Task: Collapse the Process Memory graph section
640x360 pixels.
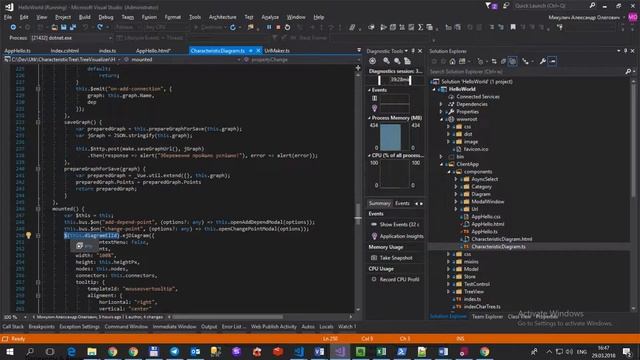Action: coord(369,118)
